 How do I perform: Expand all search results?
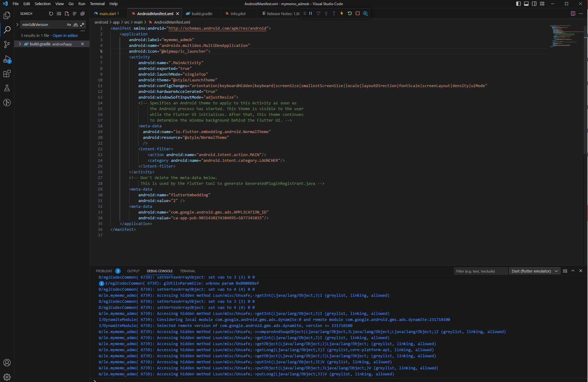coord(83,14)
